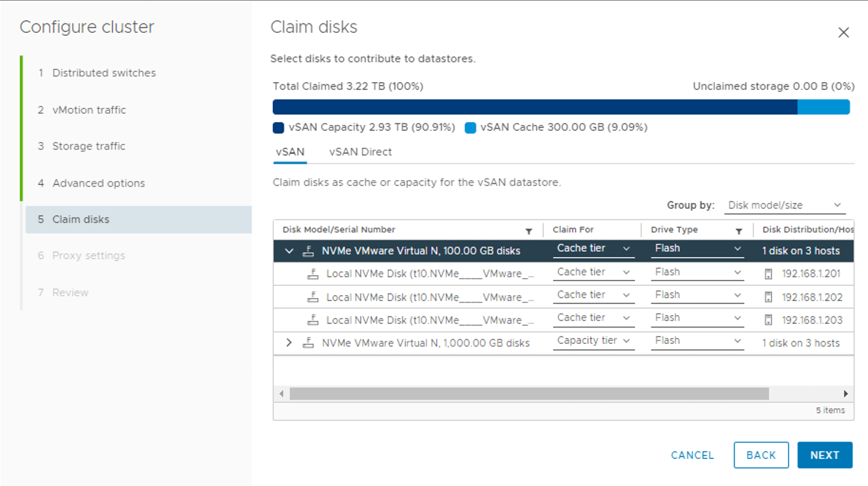Open Drive Type dropdown for 192.168.1.203 disk

click(698, 318)
